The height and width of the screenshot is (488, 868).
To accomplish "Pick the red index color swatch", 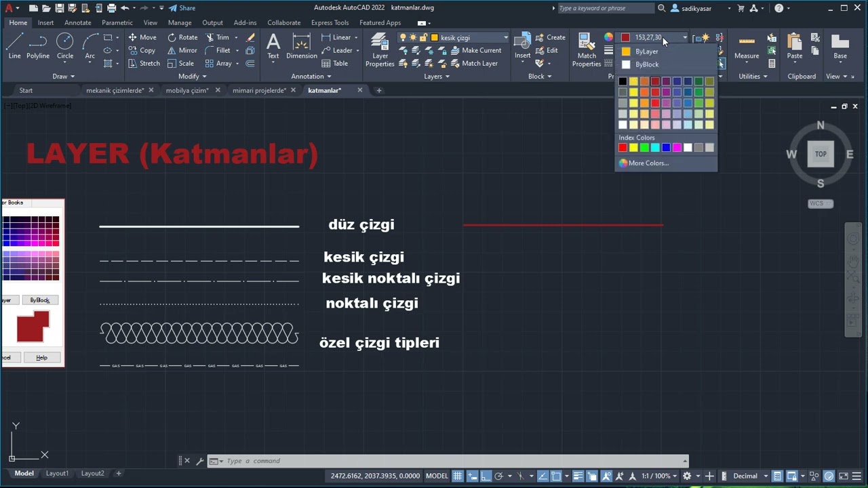I will [x=623, y=148].
